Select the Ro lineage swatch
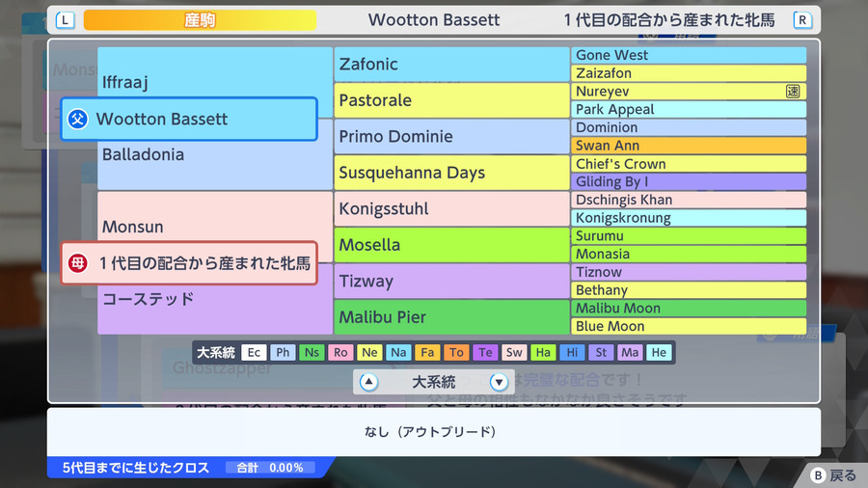 point(340,352)
